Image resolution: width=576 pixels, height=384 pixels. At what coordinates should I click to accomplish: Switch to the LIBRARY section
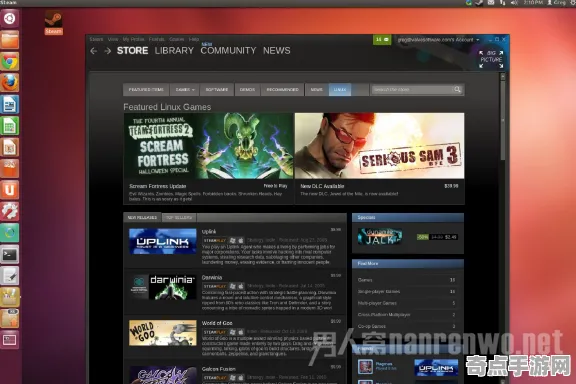tap(174, 51)
